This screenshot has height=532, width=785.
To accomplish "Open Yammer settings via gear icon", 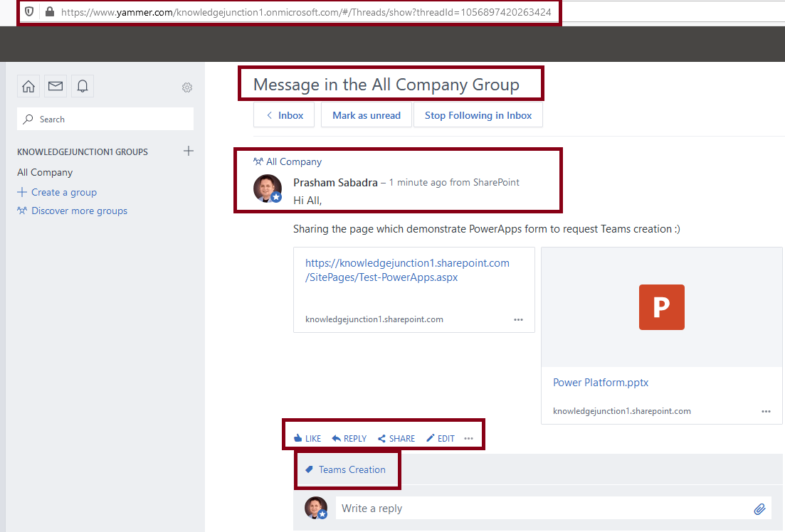I will click(x=186, y=87).
